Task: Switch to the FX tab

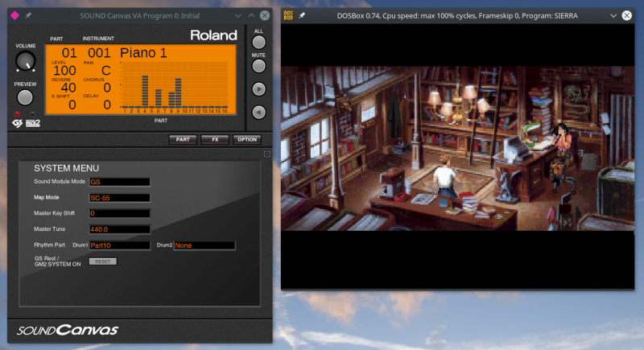Action: click(215, 139)
